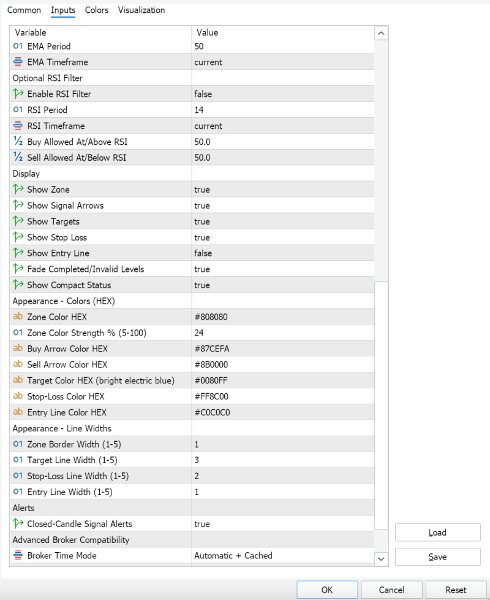The height and width of the screenshot is (600, 490).
Task: Click the string icon beside Zone Color HEX
Action: (18, 316)
